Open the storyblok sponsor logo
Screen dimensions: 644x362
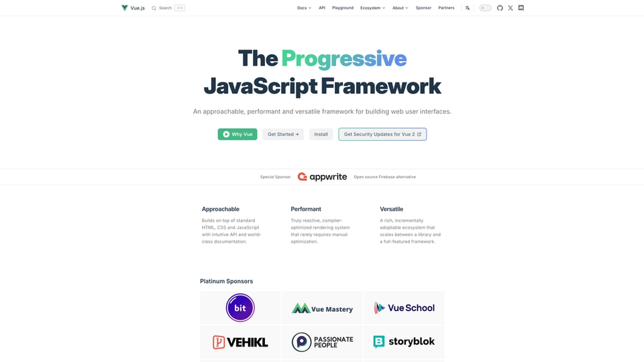tap(404, 341)
